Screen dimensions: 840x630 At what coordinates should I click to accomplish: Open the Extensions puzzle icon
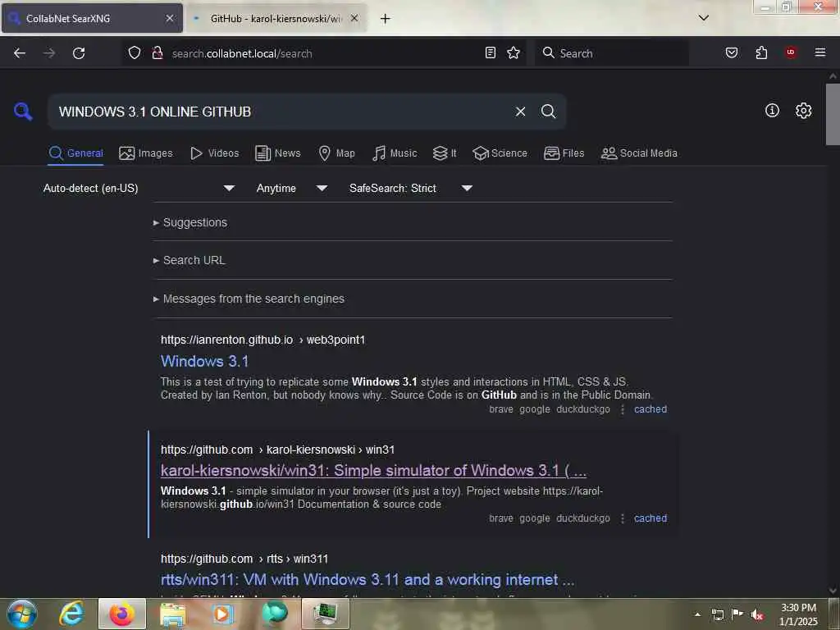click(x=761, y=52)
